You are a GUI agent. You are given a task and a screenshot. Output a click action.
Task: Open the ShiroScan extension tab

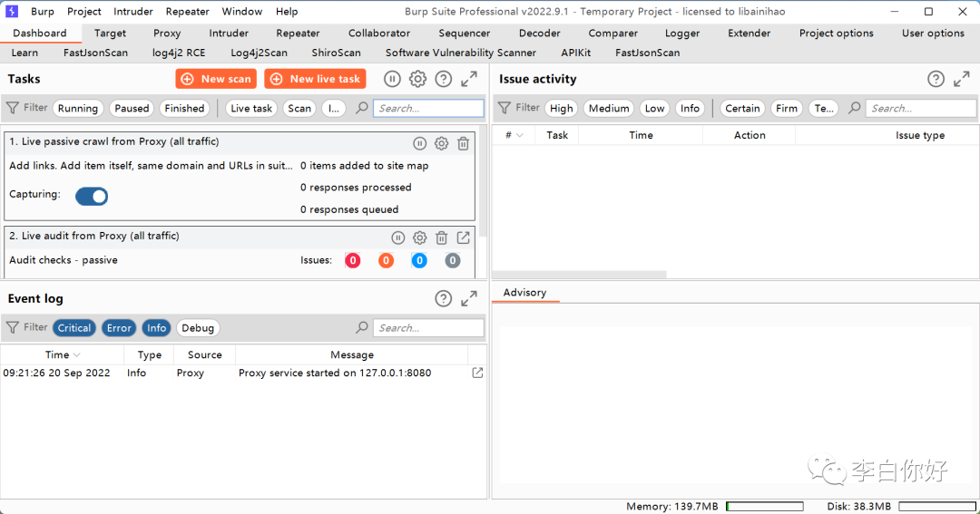[337, 53]
